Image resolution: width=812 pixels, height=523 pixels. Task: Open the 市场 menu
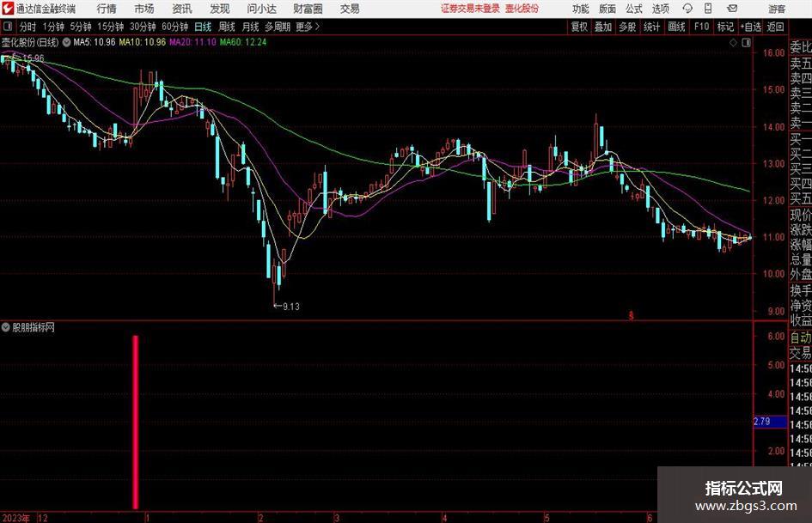point(144,9)
